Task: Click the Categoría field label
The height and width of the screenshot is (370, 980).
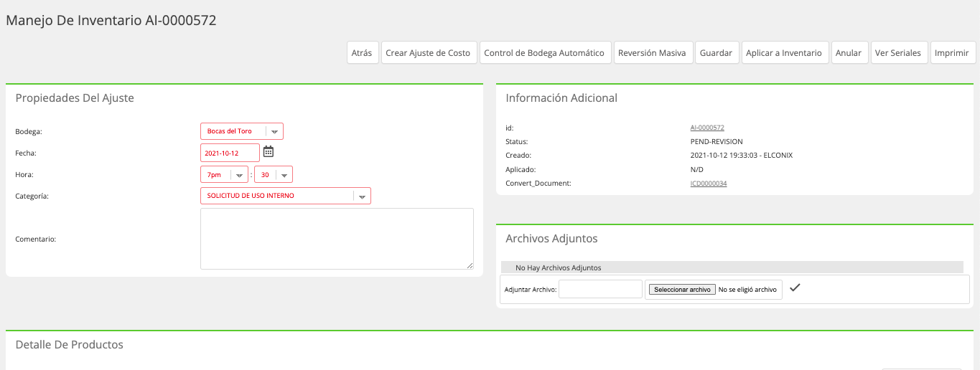Action: (x=32, y=196)
